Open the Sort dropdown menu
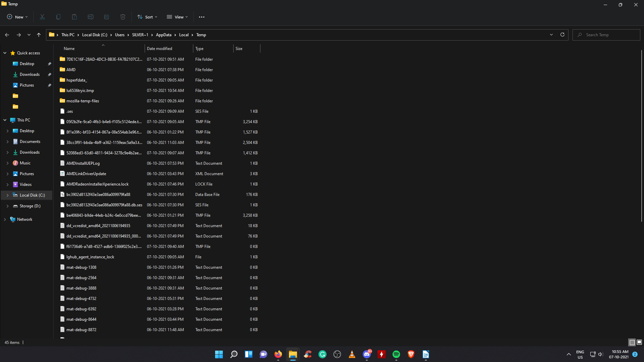This screenshot has width=644, height=362. point(147,17)
